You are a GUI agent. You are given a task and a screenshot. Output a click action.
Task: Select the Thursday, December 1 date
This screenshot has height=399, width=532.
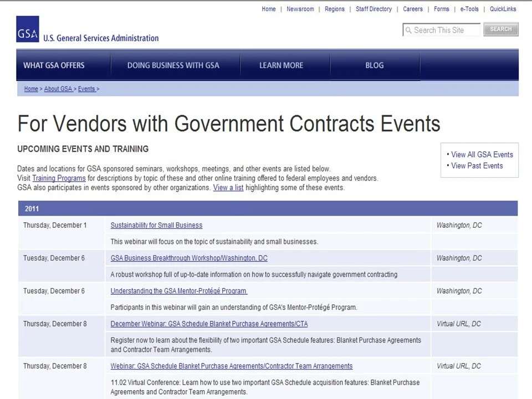pyautogui.click(x=55, y=226)
